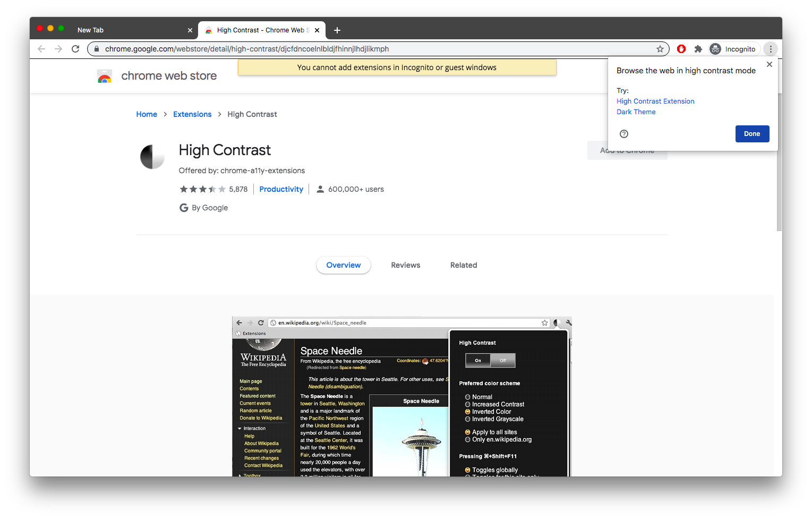
Task: Click 'Offered by: chrome-a11y-extensions' text
Action: pyautogui.click(x=242, y=171)
